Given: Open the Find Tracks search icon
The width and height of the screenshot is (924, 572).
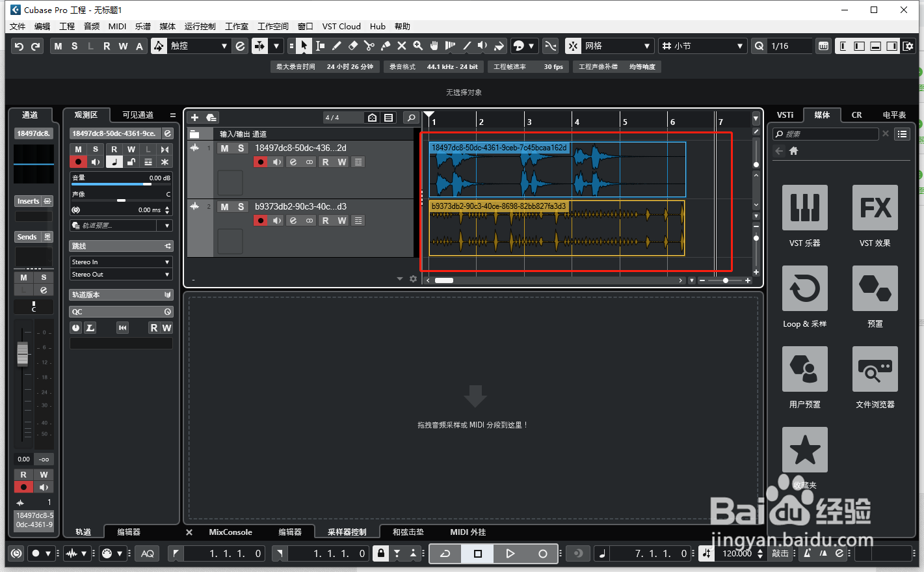Looking at the screenshot, I should click(410, 117).
